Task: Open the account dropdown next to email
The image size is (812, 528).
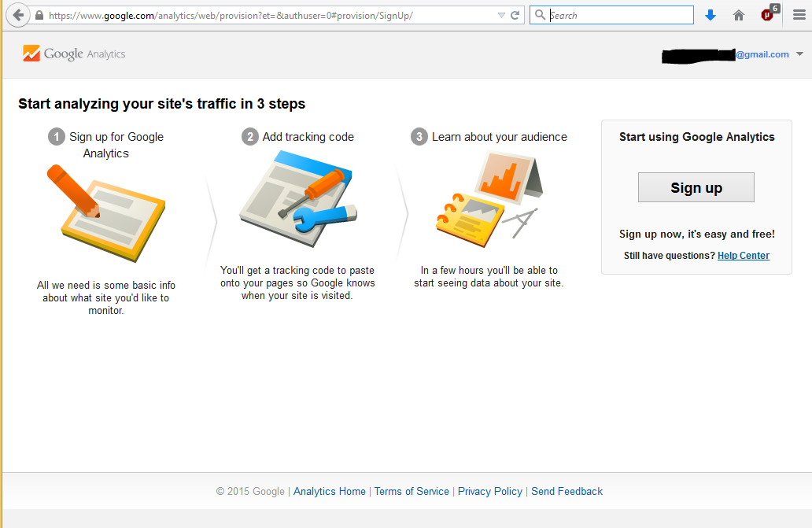Action: (800, 54)
